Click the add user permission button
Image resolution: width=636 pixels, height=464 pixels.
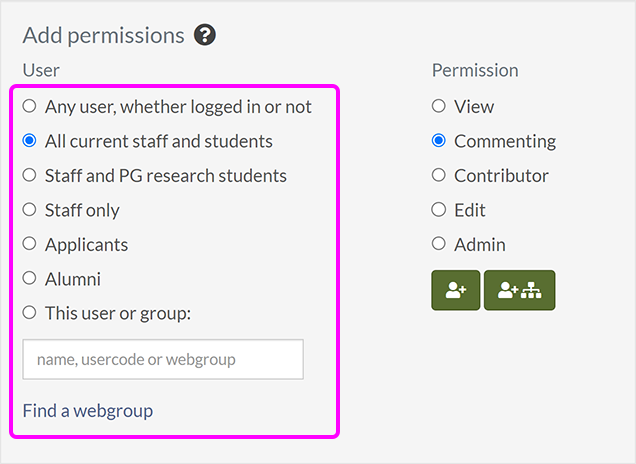(456, 290)
